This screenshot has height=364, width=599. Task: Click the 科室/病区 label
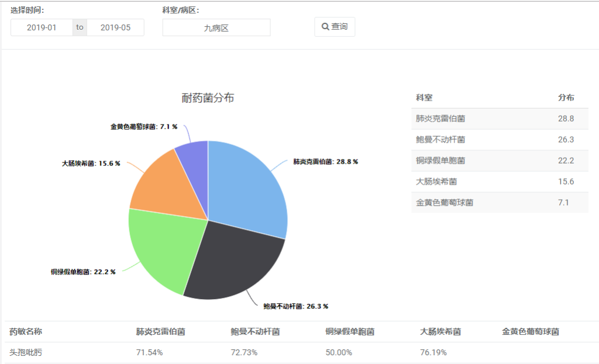coord(181,11)
